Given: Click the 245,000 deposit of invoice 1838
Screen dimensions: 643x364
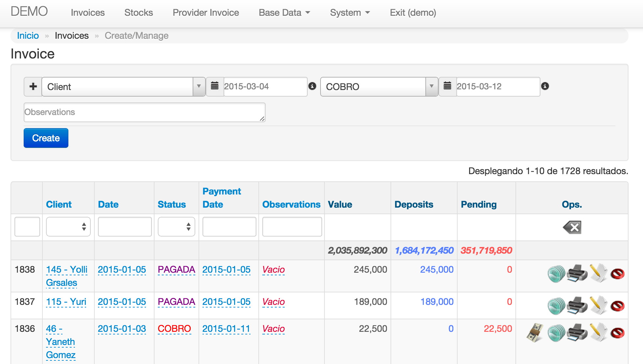Looking at the screenshot, I should (437, 269).
